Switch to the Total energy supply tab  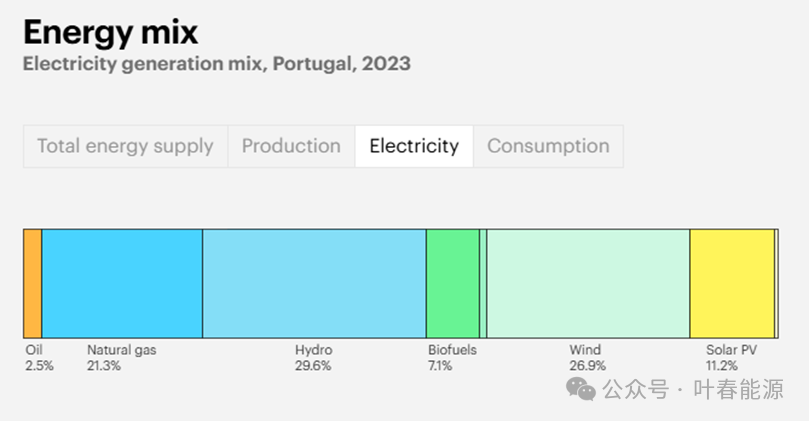coord(125,146)
